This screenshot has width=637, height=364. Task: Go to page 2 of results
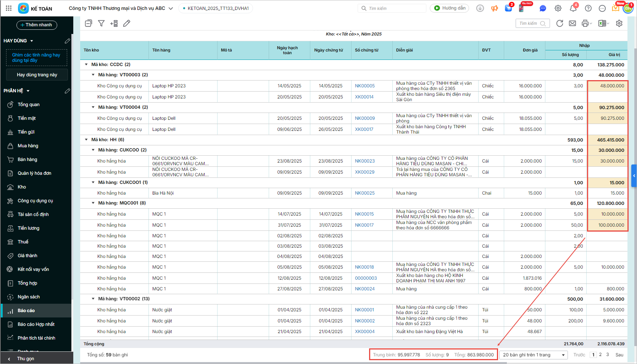[600, 354]
